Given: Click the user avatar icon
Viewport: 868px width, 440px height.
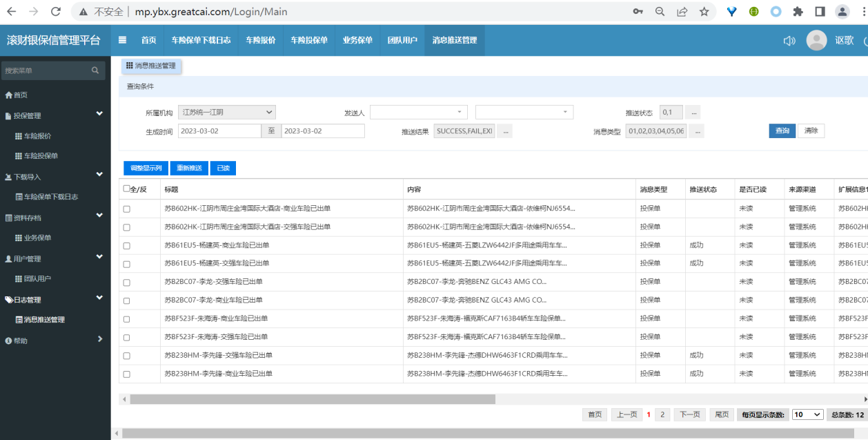Looking at the screenshot, I should coord(816,41).
